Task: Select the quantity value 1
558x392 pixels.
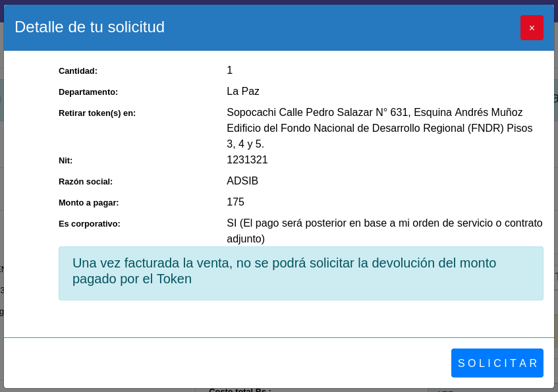Action: pyautogui.click(x=230, y=70)
